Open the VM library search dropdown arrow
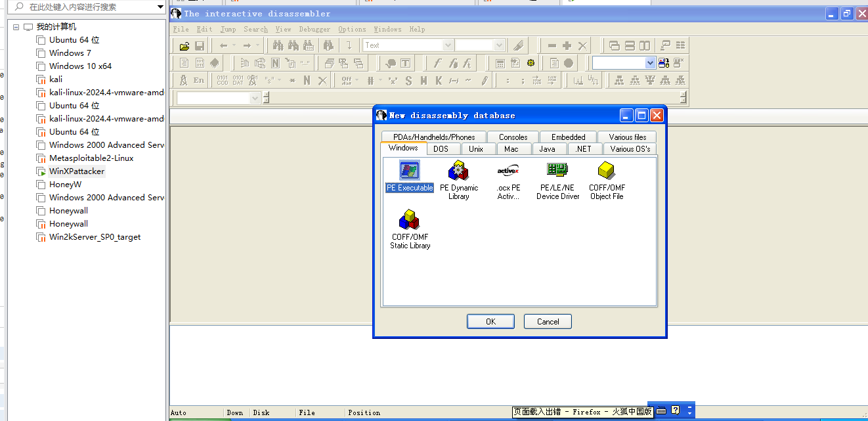 point(161,7)
